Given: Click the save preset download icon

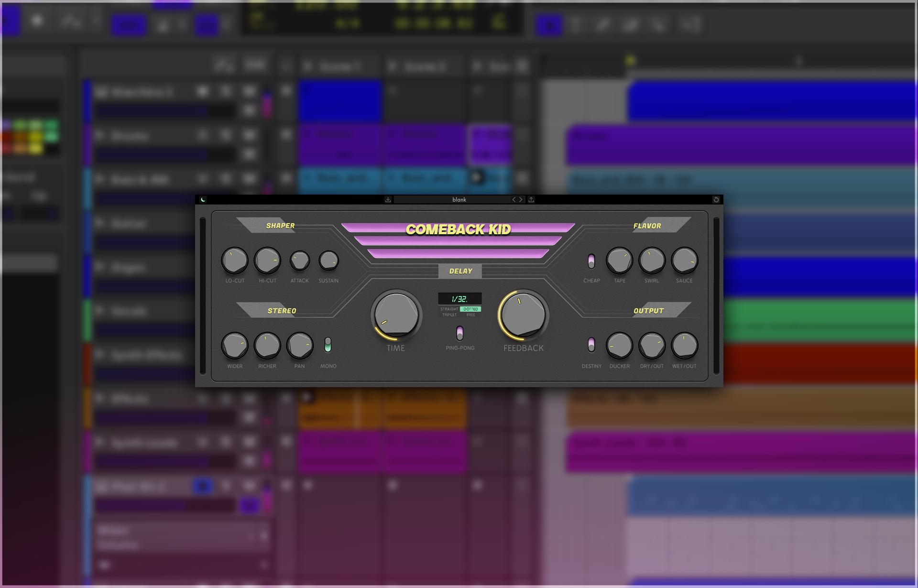Looking at the screenshot, I should click(x=388, y=199).
